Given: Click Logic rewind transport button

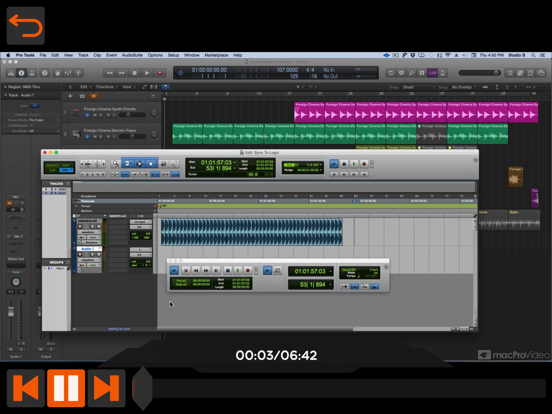Looking at the screenshot, I should click(x=109, y=73).
